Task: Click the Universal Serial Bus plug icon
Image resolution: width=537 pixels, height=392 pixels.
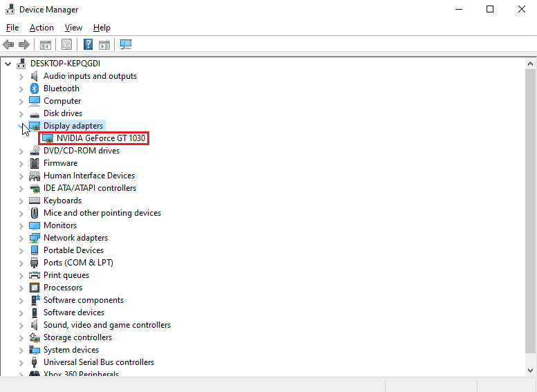Action: point(35,362)
